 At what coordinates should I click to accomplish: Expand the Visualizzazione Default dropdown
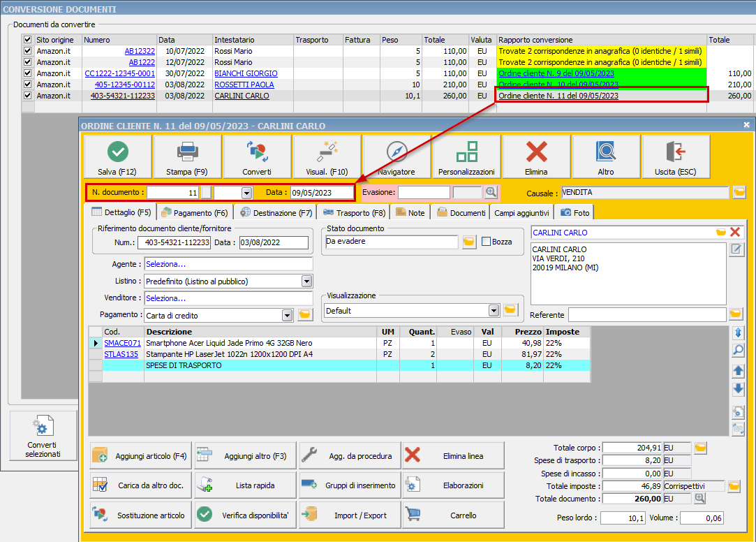(x=494, y=310)
